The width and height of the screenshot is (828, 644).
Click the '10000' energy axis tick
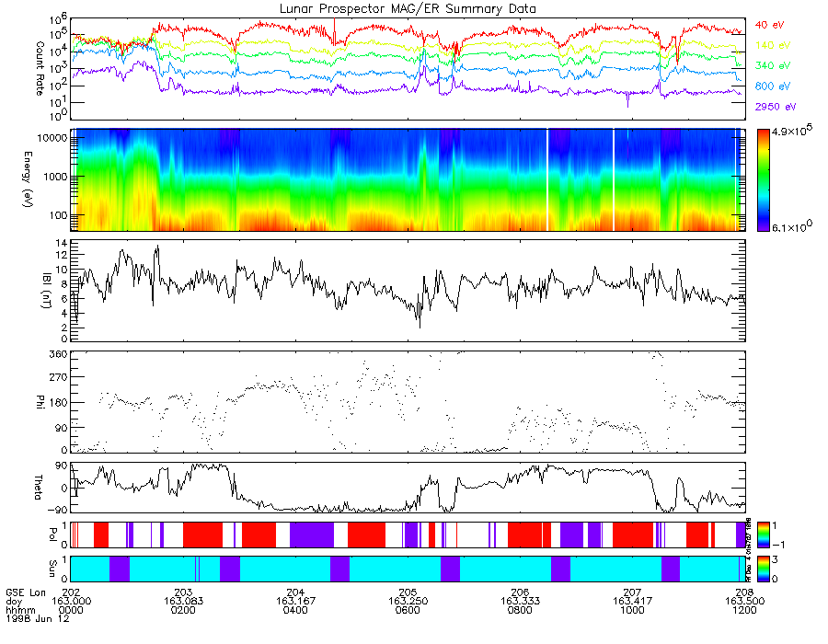(53, 138)
